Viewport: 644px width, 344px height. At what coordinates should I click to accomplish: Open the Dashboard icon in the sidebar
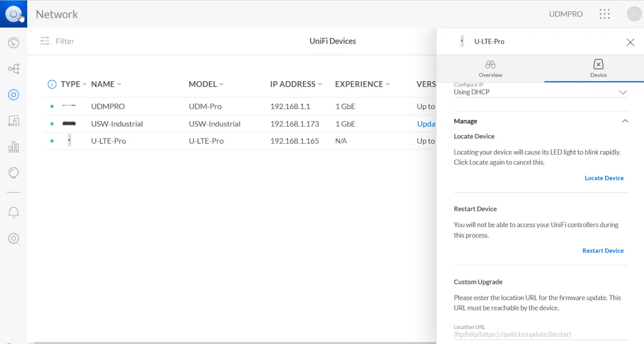(13, 42)
